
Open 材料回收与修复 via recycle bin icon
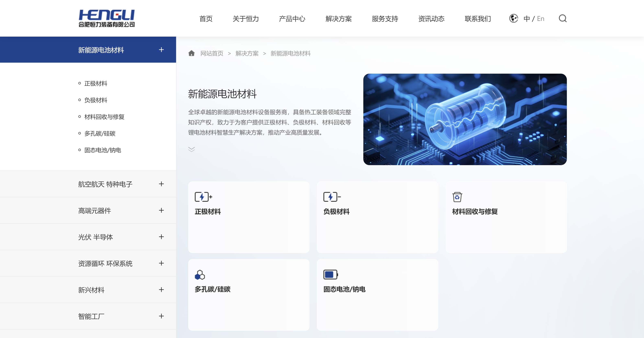tap(458, 197)
